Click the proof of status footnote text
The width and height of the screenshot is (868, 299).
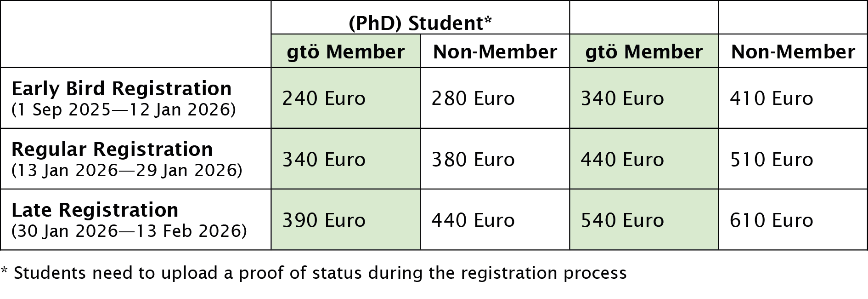[314, 273]
